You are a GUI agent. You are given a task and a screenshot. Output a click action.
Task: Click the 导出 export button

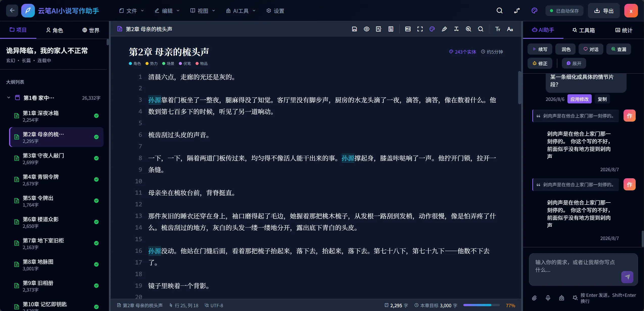click(604, 11)
